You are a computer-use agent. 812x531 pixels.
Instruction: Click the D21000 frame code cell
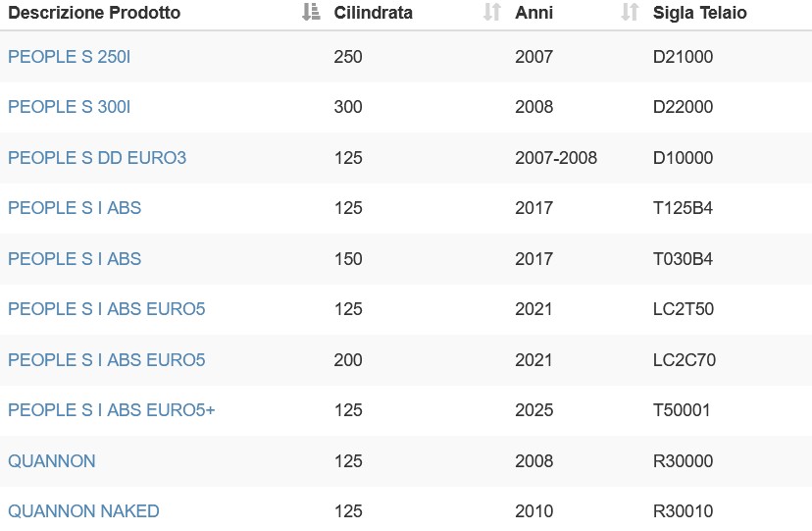[x=683, y=57]
